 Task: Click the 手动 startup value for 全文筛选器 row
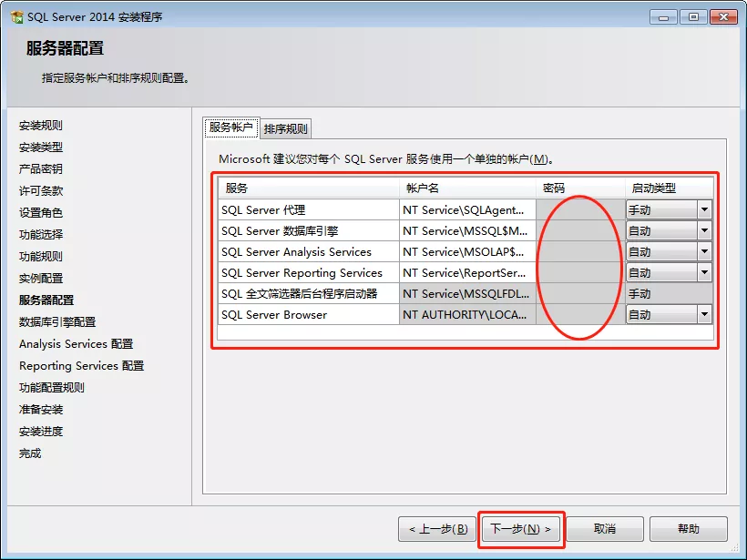tap(670, 293)
